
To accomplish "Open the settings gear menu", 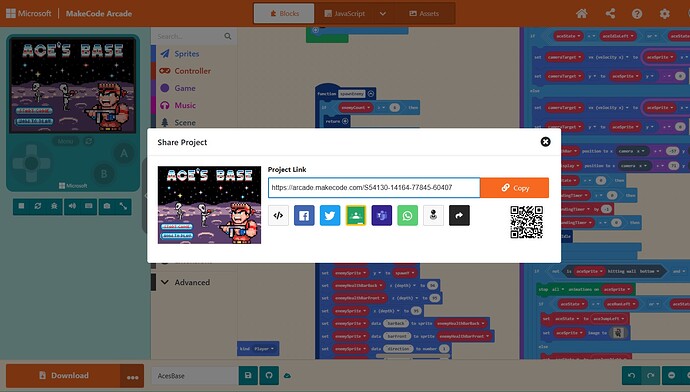I will (664, 14).
